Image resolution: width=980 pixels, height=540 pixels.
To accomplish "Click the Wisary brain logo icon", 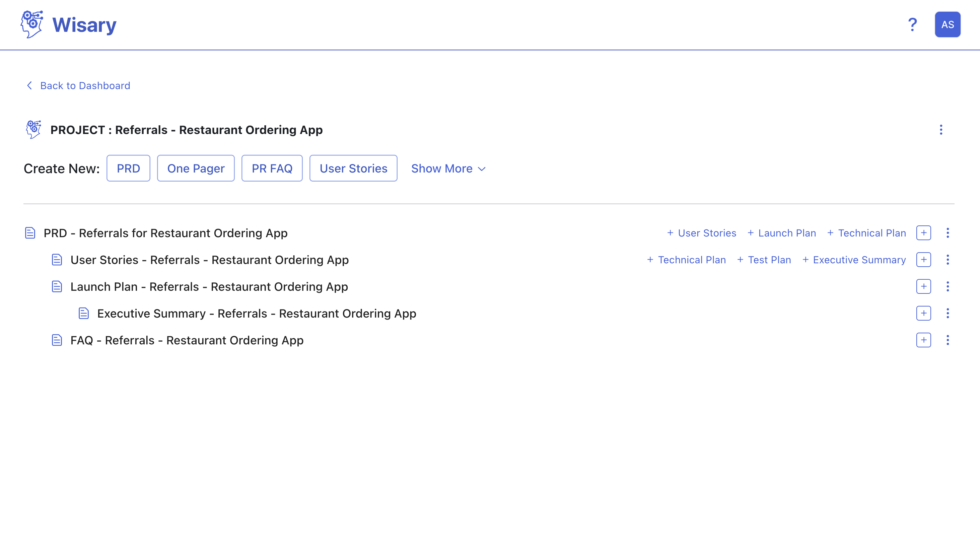I will click(32, 24).
